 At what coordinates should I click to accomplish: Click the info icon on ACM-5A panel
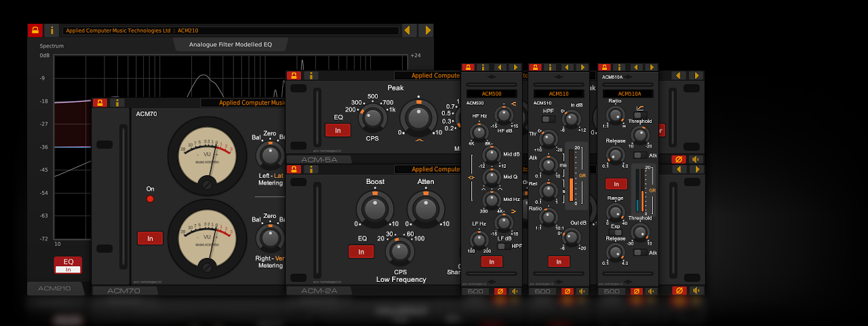[x=311, y=76]
